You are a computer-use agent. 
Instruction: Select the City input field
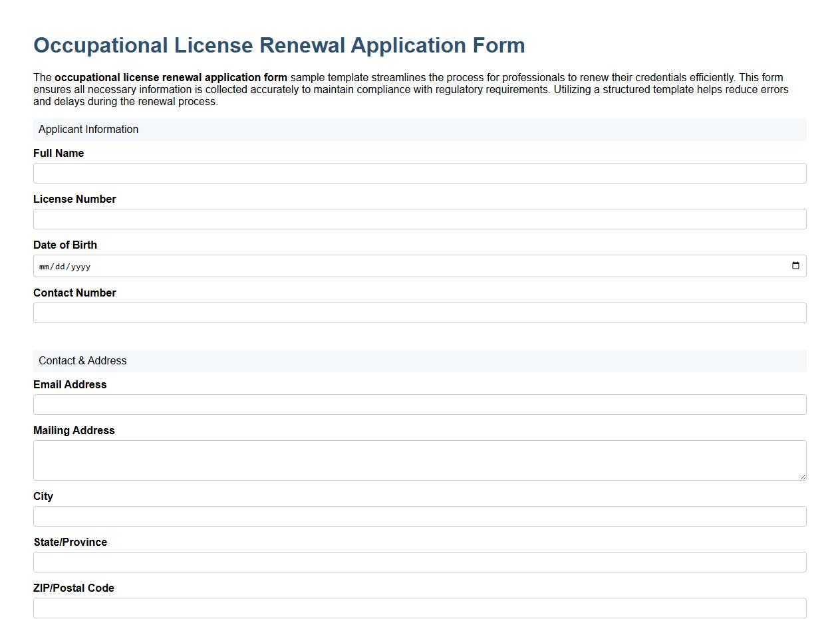pos(420,516)
